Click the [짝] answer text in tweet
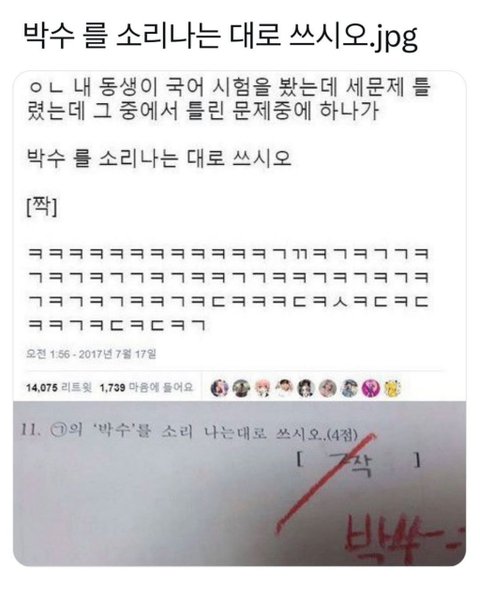This screenshot has width=480, height=600. (42, 207)
